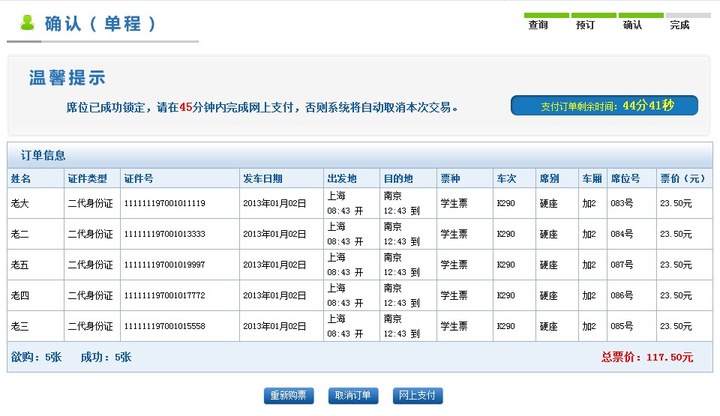Click seat number 086号
This screenshot has width=720, height=416.
[x=622, y=296]
